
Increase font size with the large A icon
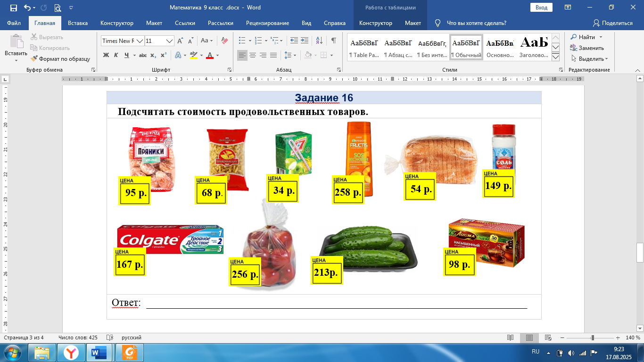[181, 41]
